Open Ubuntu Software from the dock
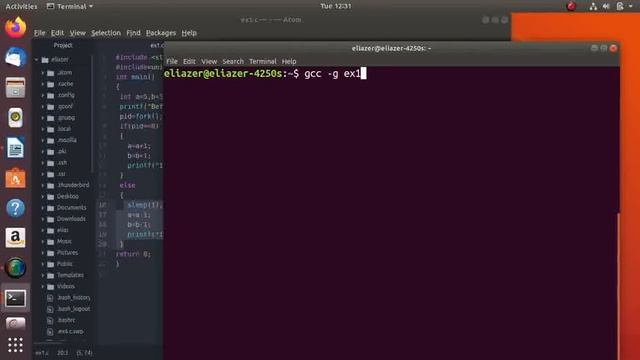 16,178
